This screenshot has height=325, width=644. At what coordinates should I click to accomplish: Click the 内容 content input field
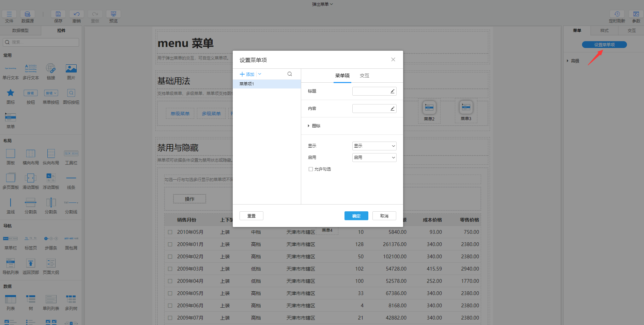coord(371,109)
